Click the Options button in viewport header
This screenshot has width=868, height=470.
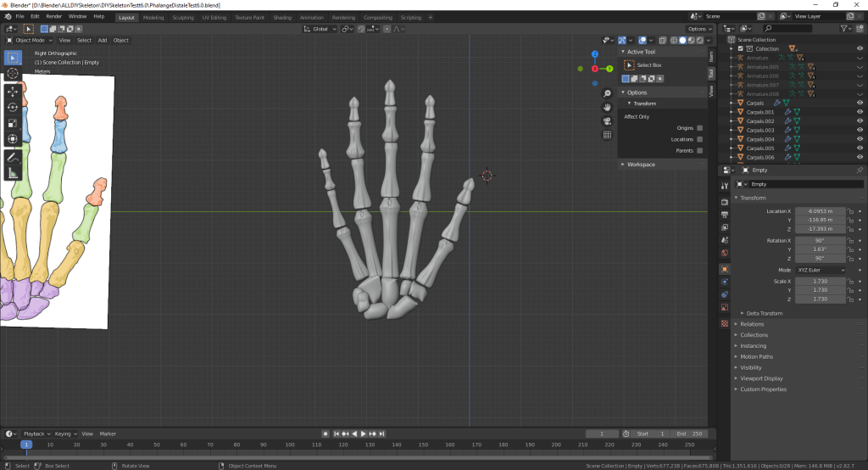(x=699, y=29)
